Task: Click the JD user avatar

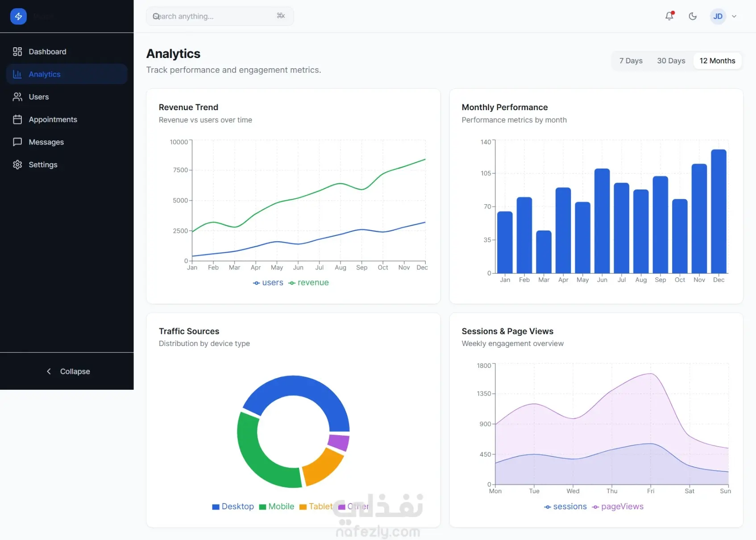Action: click(718, 16)
